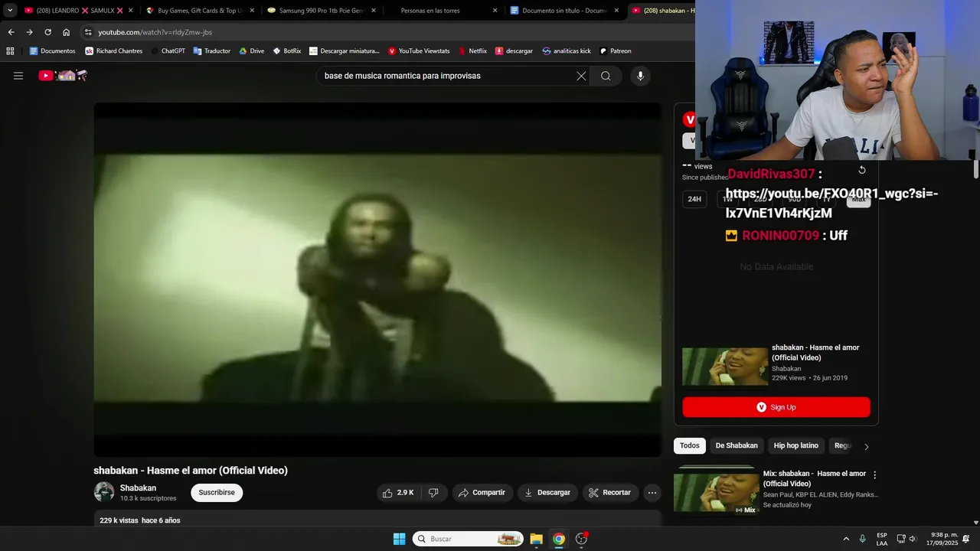Like the video (2.9 K)

[398, 493]
